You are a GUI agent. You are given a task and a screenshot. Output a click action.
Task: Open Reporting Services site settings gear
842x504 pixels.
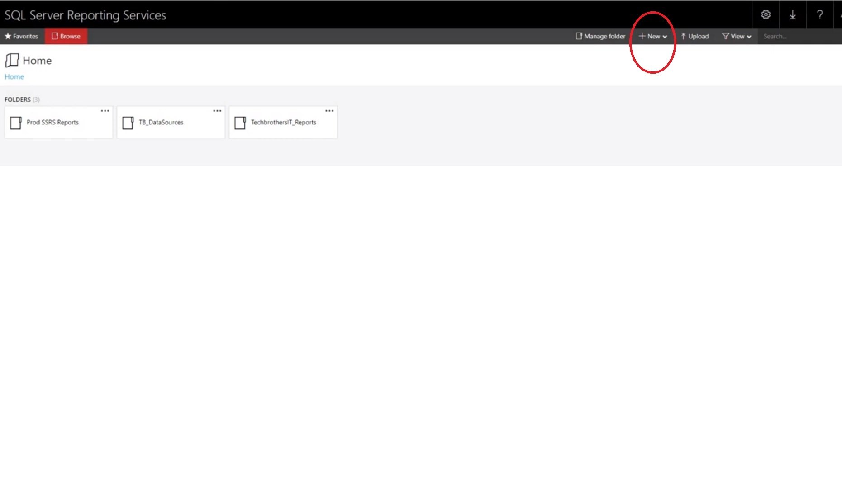tap(766, 14)
